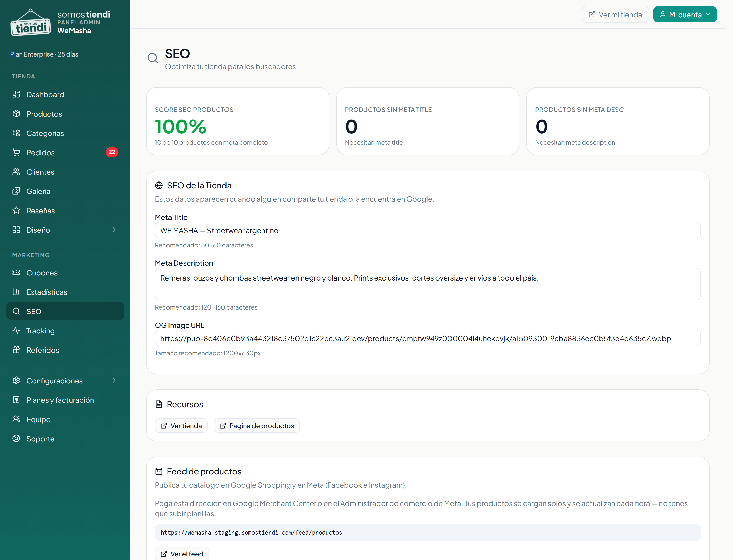Click the feed URL wemasha.staging.somostiendi.com

tap(251, 532)
